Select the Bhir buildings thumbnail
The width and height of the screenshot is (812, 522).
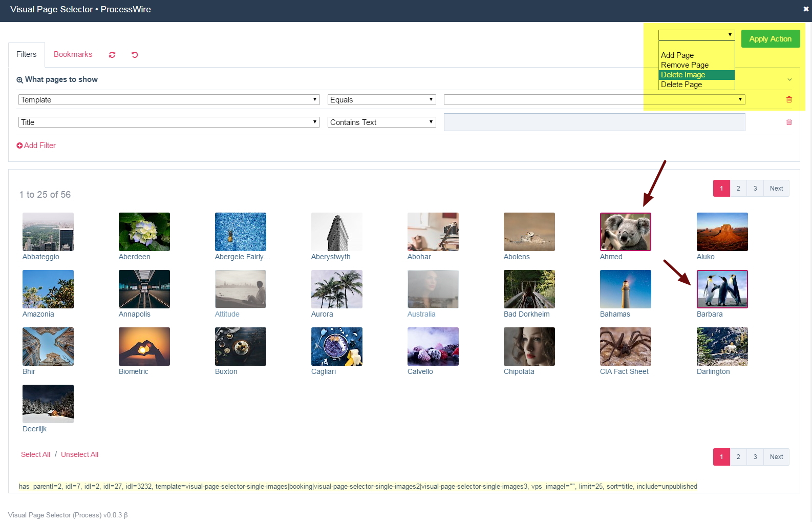(x=48, y=346)
